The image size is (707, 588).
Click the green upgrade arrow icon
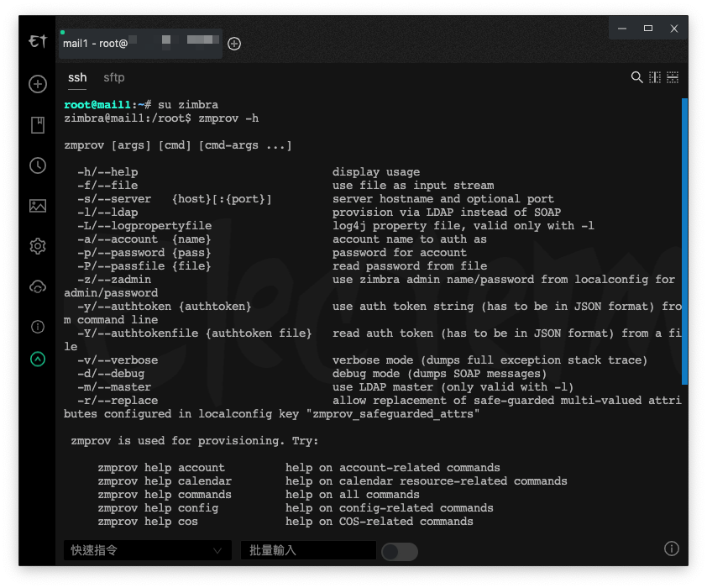[x=38, y=359]
